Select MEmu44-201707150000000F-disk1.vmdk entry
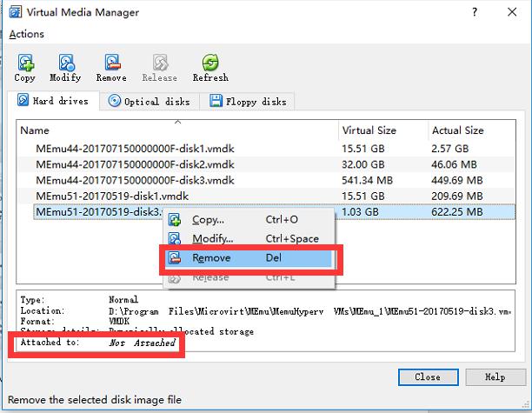 coord(135,149)
